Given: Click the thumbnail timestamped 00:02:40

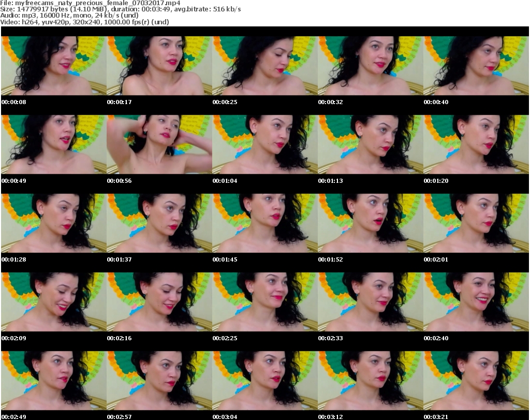Looking at the screenshot, I should coord(476,302).
